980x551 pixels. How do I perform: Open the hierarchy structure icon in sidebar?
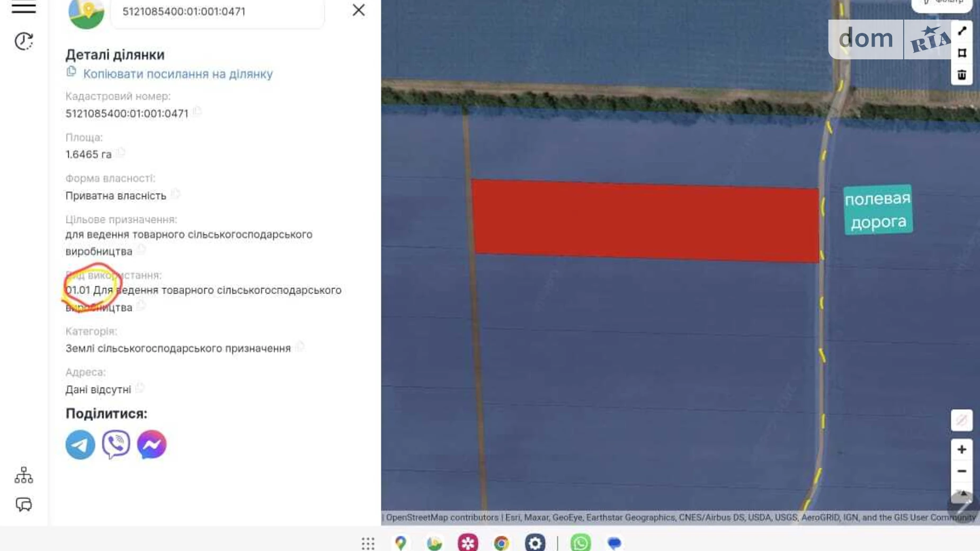pyautogui.click(x=24, y=475)
